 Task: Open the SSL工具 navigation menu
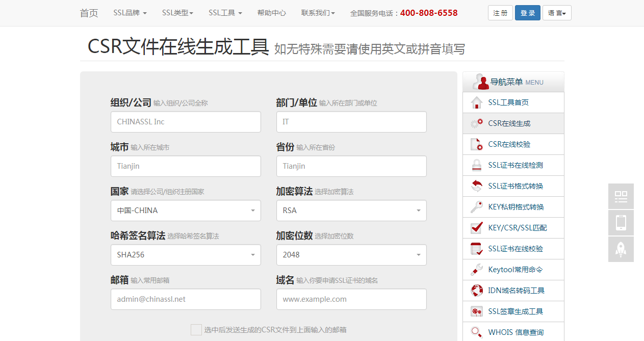coord(225,13)
